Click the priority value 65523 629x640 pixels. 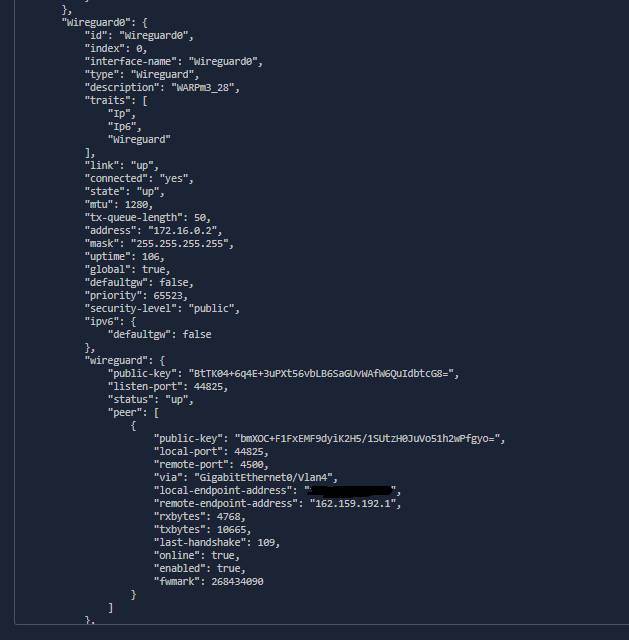pos(168,295)
